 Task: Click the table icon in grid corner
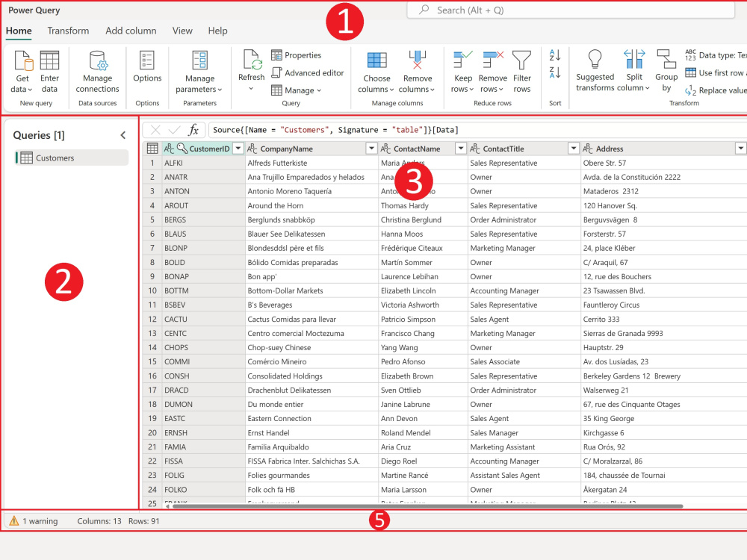(152, 149)
